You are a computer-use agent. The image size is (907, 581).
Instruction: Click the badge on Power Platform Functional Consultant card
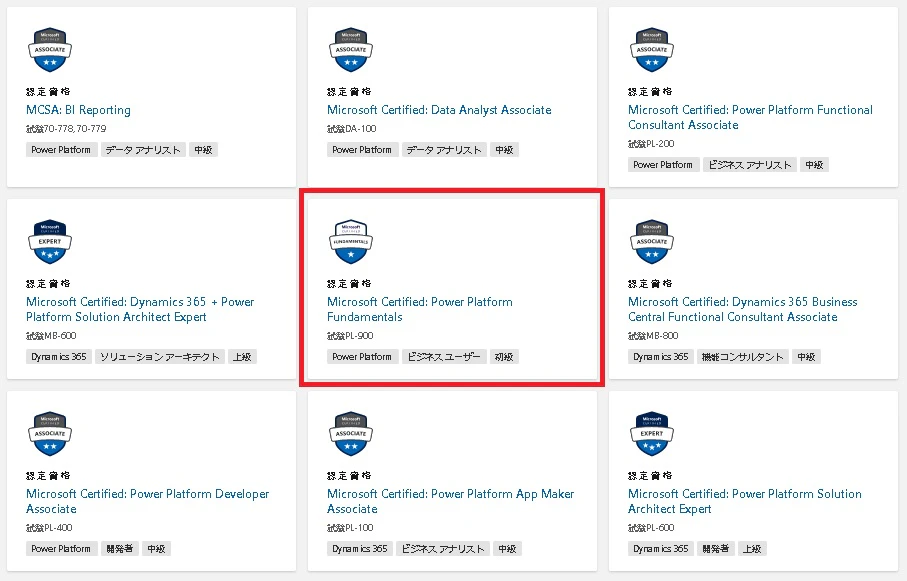[651, 50]
